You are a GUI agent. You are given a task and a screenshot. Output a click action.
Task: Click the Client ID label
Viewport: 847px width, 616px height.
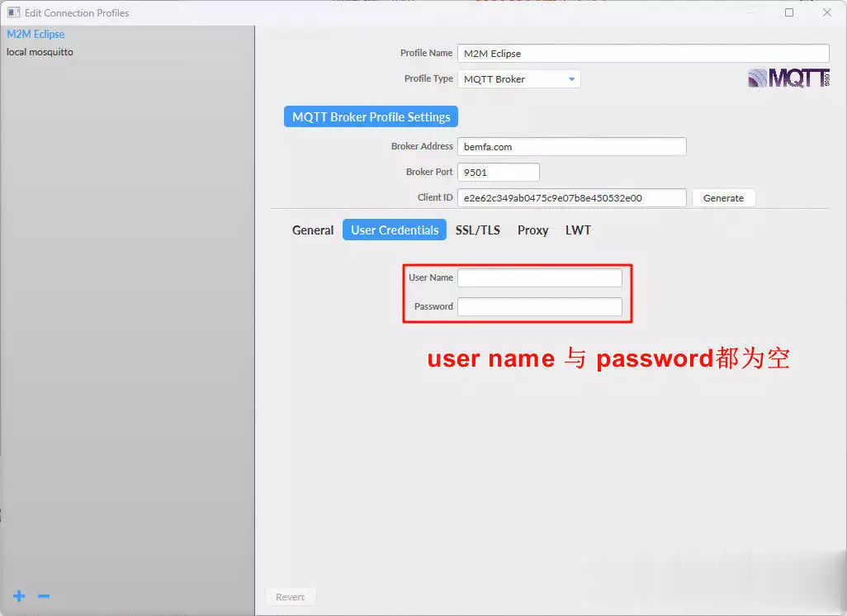coord(435,197)
